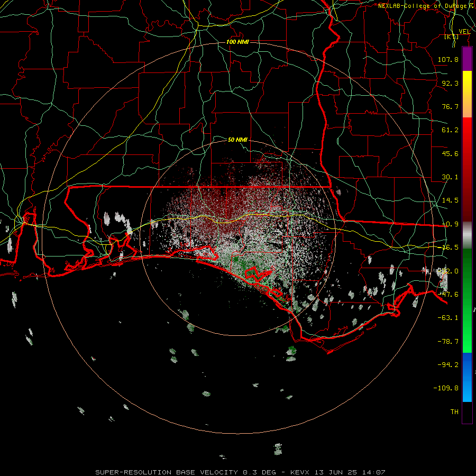This screenshot has width=476, height=476.
Task: Click the 50 NMI range ring label
Action: 237,140
